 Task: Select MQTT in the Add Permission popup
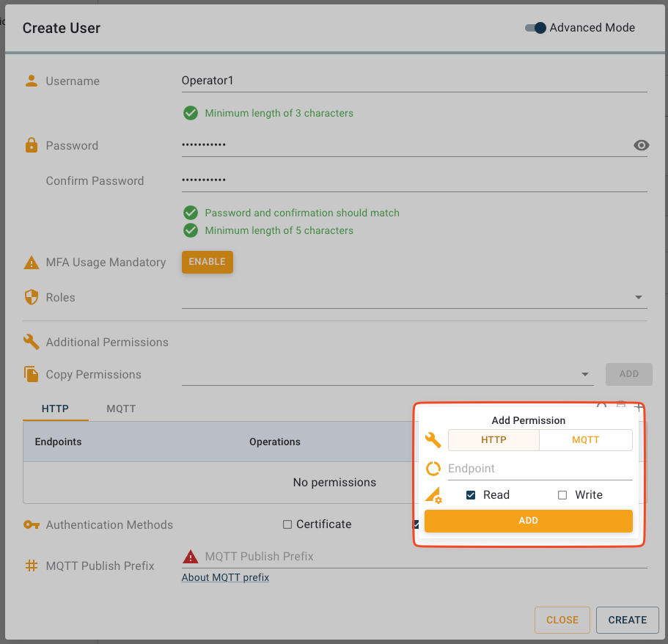click(x=585, y=440)
